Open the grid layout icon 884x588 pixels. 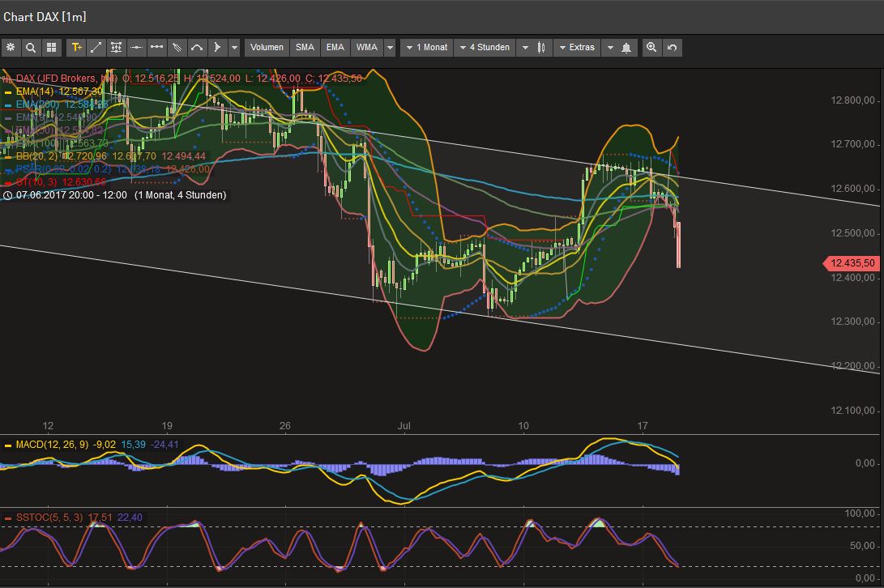tap(51, 47)
